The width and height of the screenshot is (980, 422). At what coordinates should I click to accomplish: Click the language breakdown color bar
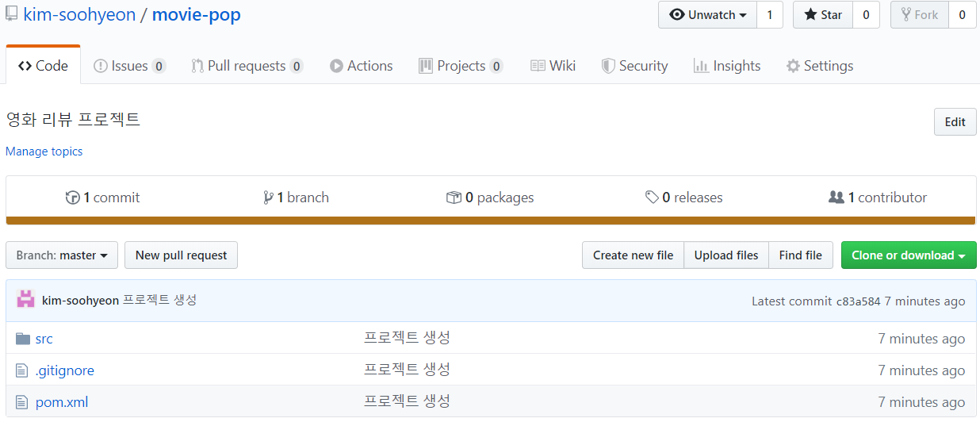491,221
